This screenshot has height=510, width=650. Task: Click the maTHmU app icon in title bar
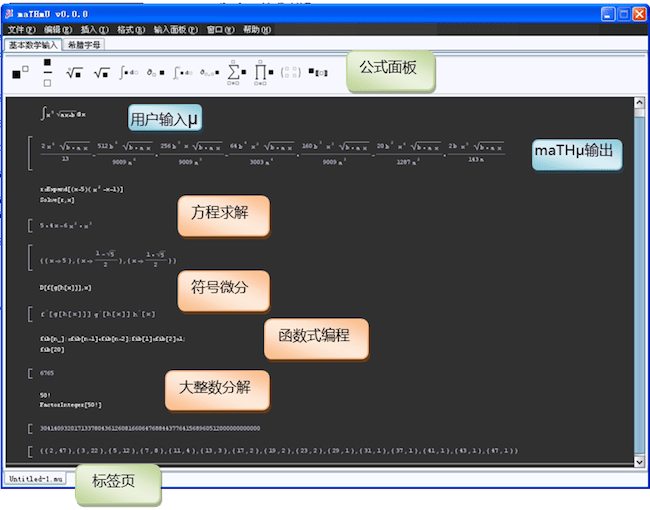pyautogui.click(x=9, y=14)
